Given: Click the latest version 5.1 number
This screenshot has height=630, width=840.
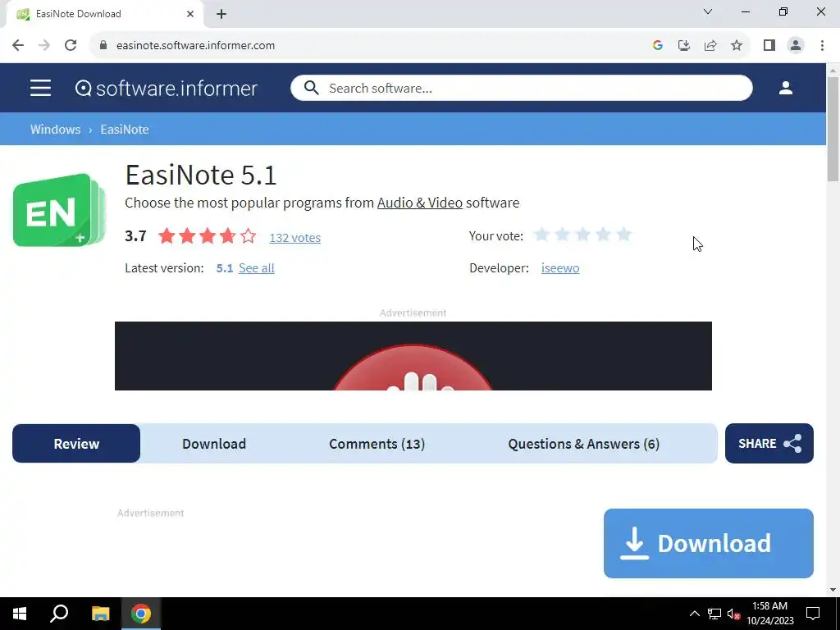Looking at the screenshot, I should 225,268.
